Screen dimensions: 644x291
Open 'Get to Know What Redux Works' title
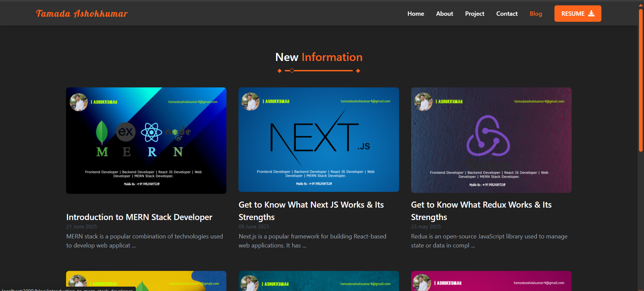(x=481, y=211)
